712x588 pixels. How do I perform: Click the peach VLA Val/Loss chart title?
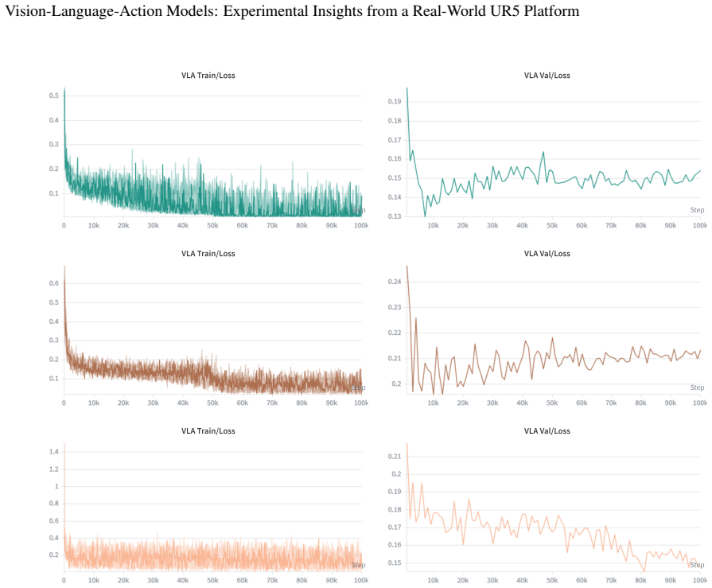547,431
